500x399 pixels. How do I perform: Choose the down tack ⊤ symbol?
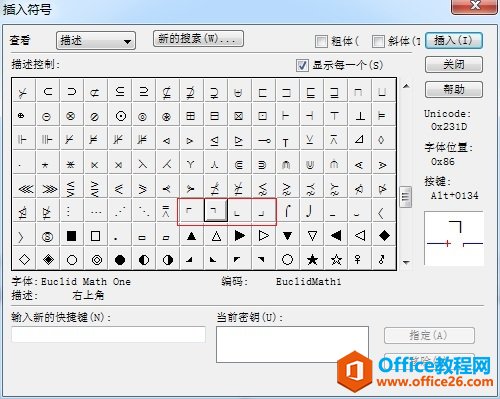click(336, 115)
